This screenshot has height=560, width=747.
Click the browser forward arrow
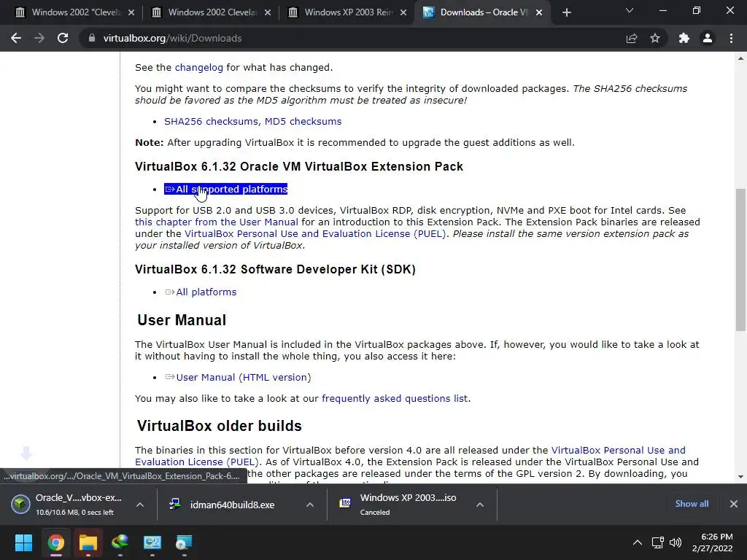tap(39, 38)
